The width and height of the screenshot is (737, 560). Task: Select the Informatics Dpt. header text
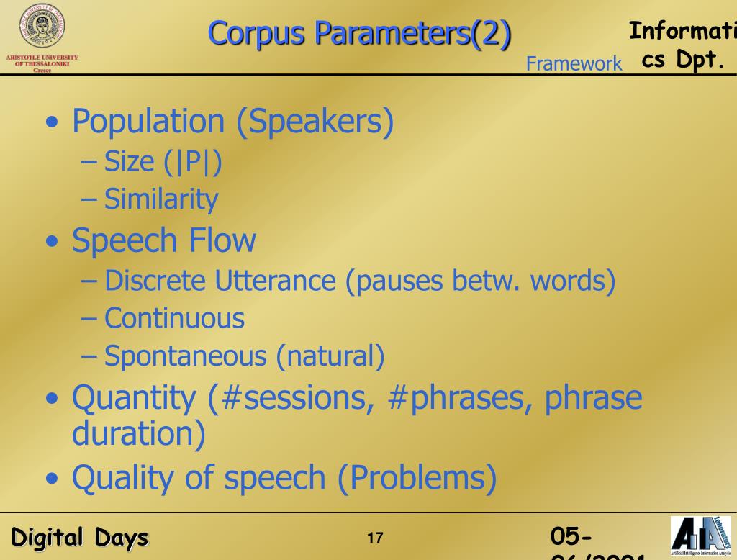[682, 45]
